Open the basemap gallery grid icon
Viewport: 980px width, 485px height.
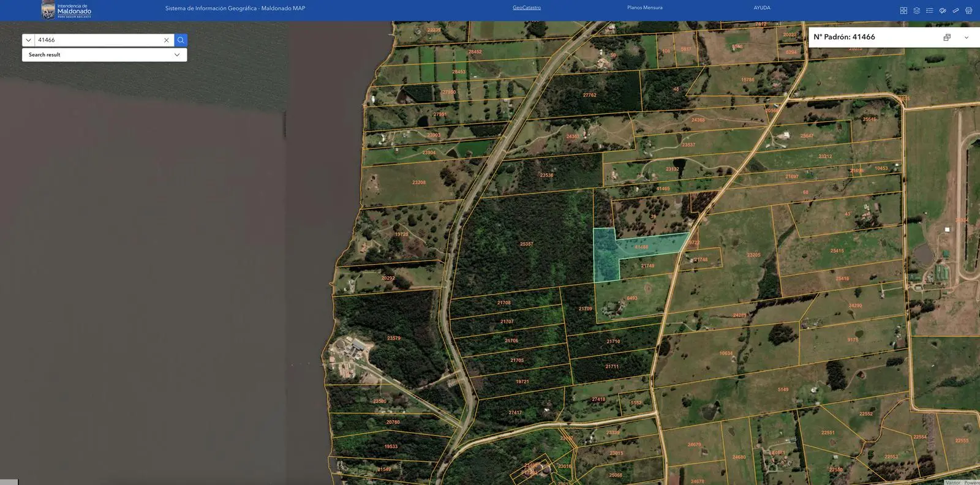(903, 10)
